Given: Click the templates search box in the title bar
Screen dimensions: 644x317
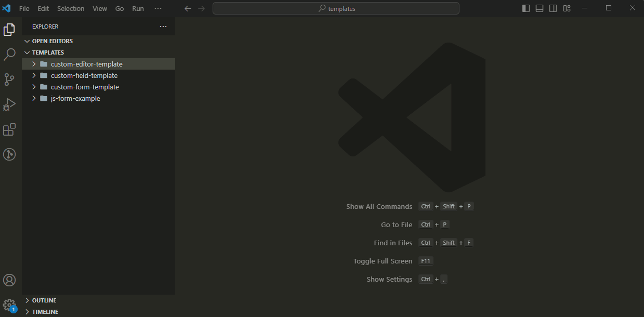Looking at the screenshot, I should (335, 8).
